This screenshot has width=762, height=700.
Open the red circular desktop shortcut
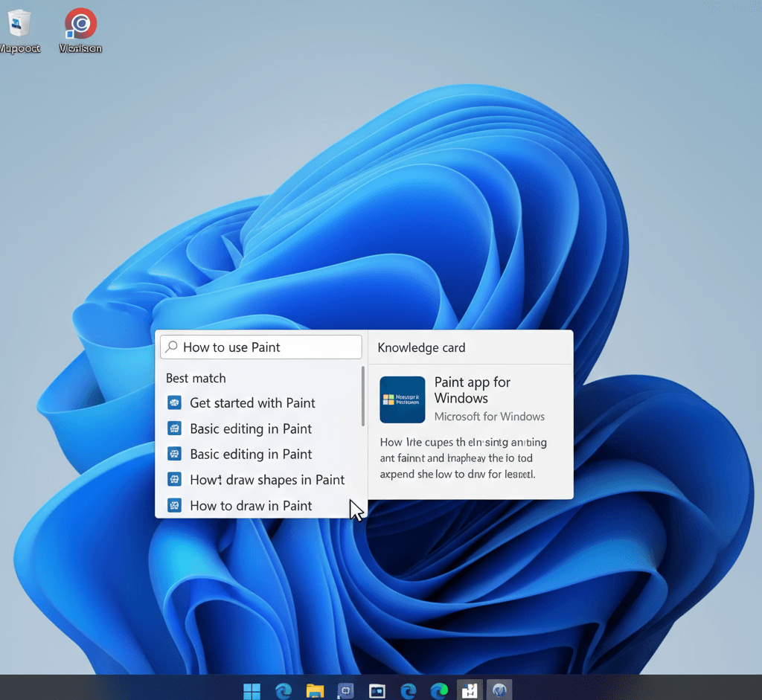[x=80, y=24]
